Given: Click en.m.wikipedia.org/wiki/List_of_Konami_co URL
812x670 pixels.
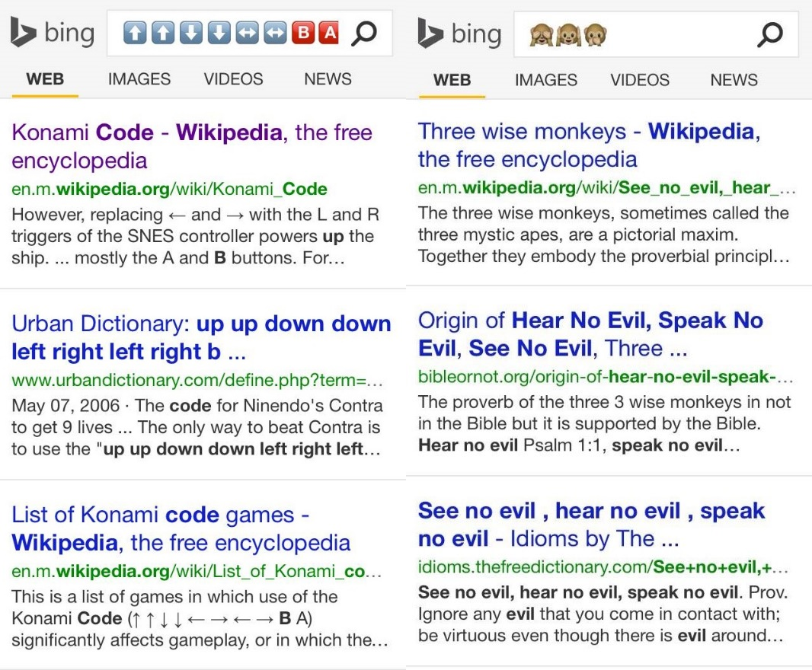Looking at the screenshot, I should [x=197, y=572].
